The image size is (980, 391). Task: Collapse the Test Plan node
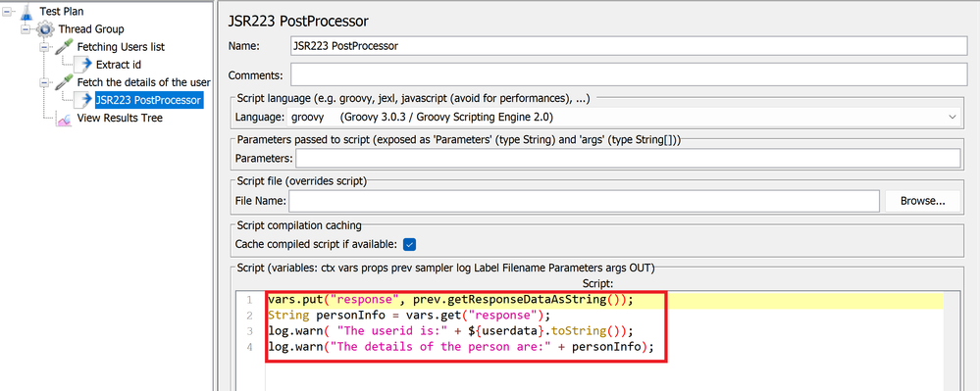click(x=6, y=11)
